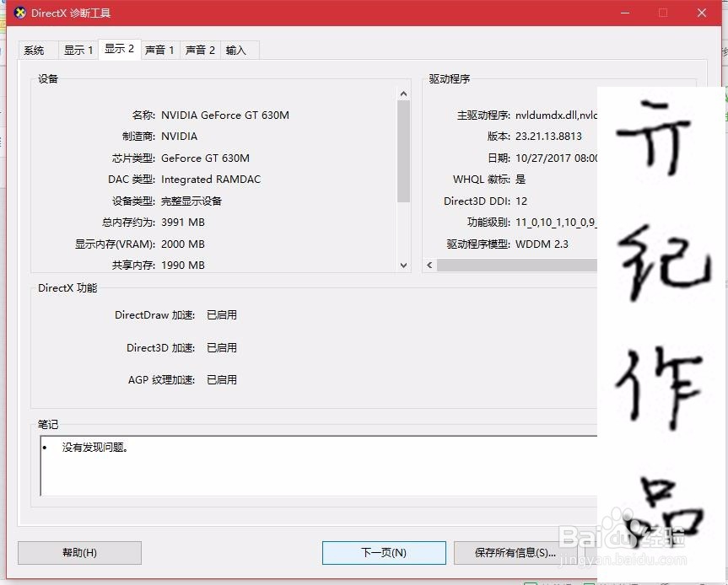This screenshot has height=585, width=728.
Task: Click shared memory value 1990 MB
Action: (183, 266)
